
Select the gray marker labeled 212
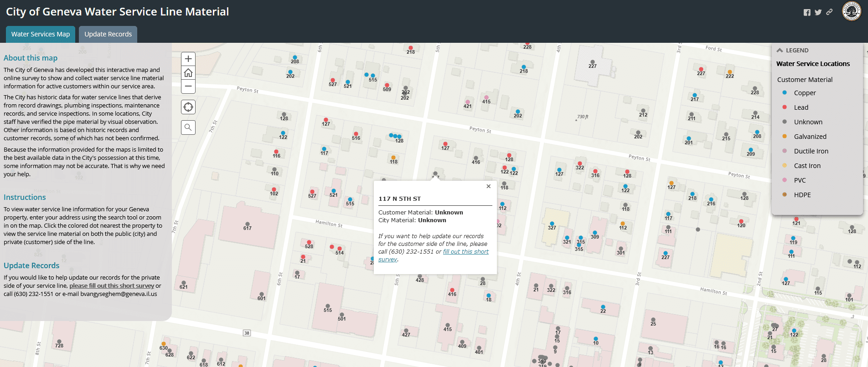[x=643, y=111]
